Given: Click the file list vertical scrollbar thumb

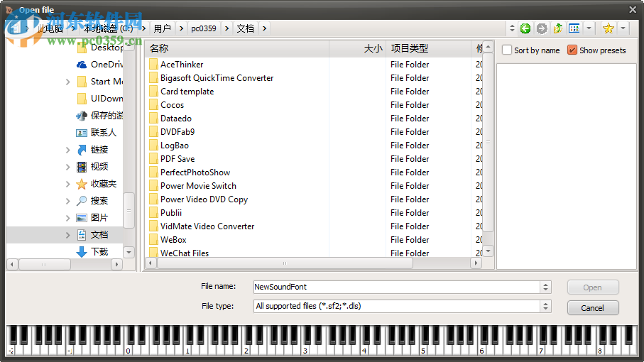Looking at the screenshot, I should pos(488,142).
